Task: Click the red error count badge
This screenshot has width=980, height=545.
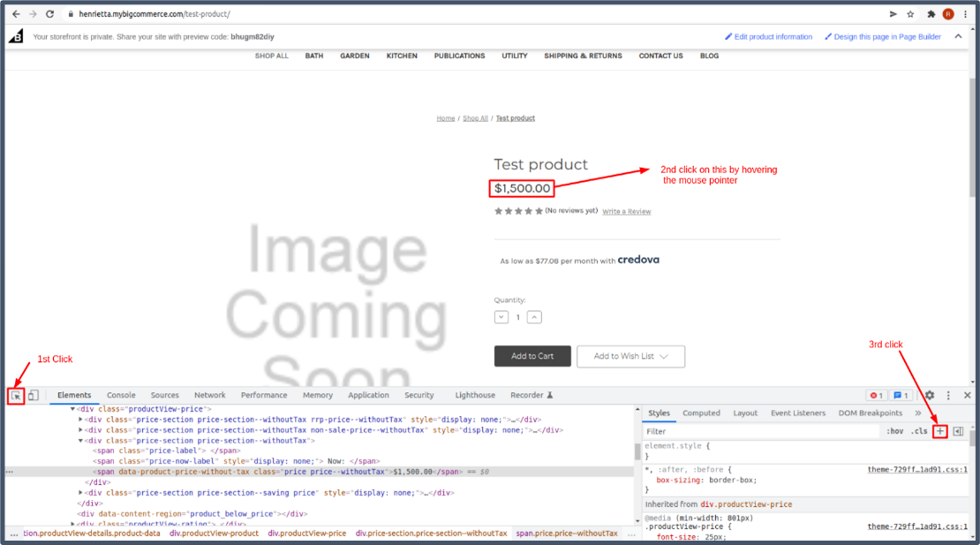Action: [x=876, y=396]
